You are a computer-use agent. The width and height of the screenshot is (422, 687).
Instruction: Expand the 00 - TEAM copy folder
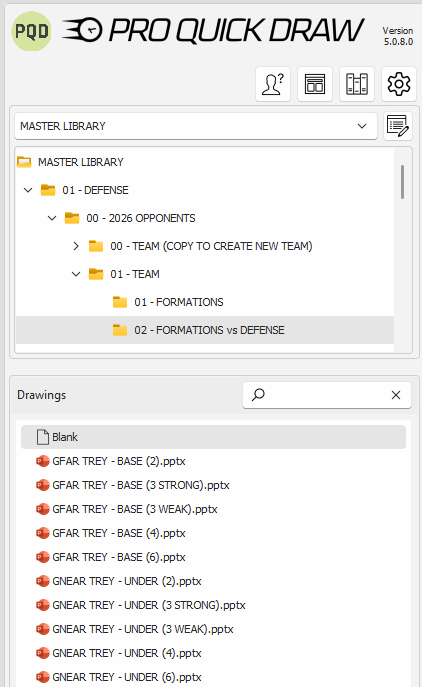[x=76, y=246]
